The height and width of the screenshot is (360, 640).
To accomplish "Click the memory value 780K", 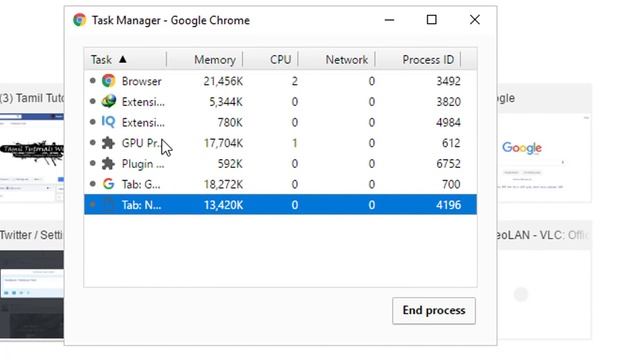I will tap(230, 122).
